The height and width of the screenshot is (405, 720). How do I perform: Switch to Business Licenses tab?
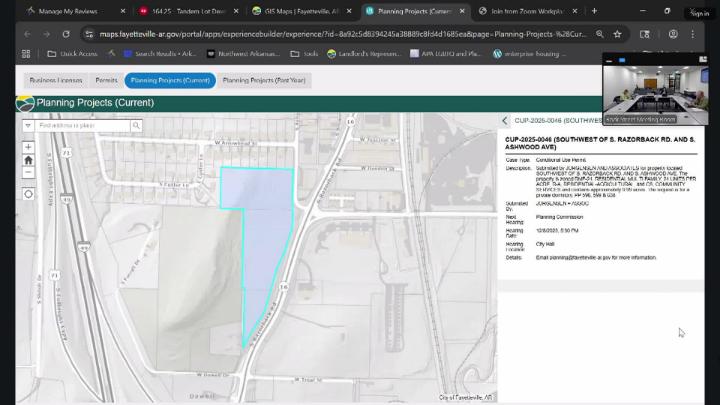click(x=55, y=79)
